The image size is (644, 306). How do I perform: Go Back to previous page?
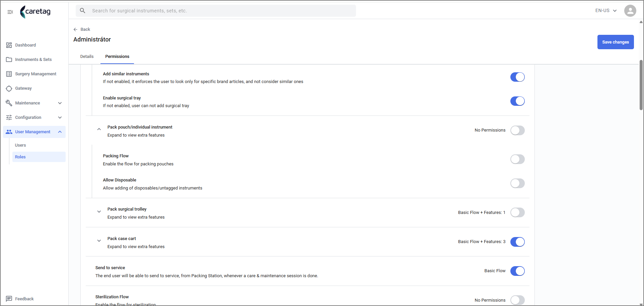(82, 29)
